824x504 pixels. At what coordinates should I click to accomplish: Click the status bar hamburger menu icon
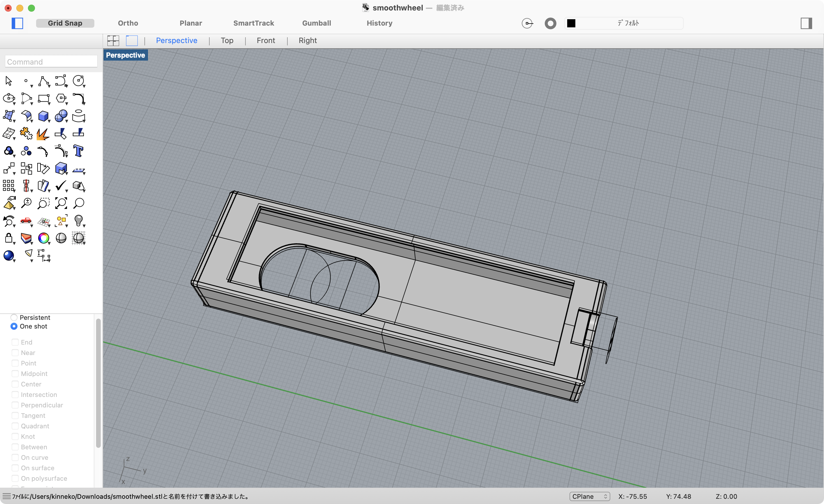click(x=6, y=496)
